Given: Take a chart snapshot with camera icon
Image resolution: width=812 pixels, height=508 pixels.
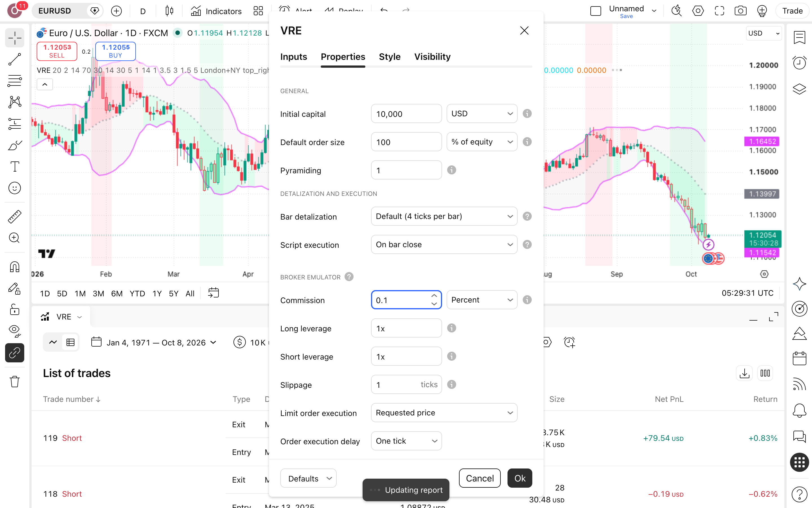Looking at the screenshot, I should pos(740,11).
